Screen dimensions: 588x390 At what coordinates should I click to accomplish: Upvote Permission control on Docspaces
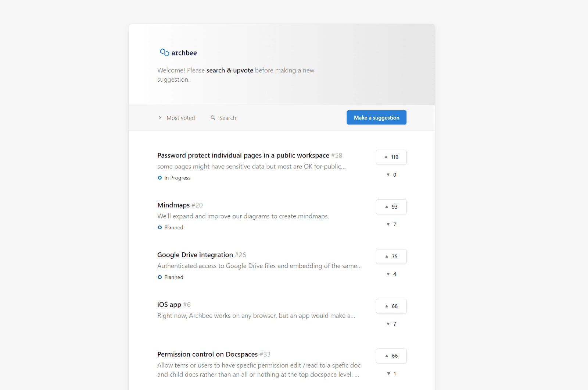(391, 356)
